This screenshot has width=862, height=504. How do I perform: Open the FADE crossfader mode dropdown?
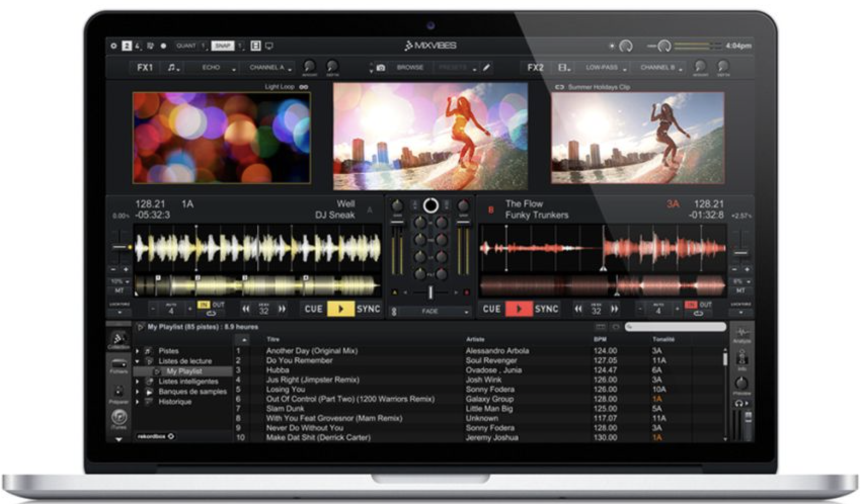(435, 311)
